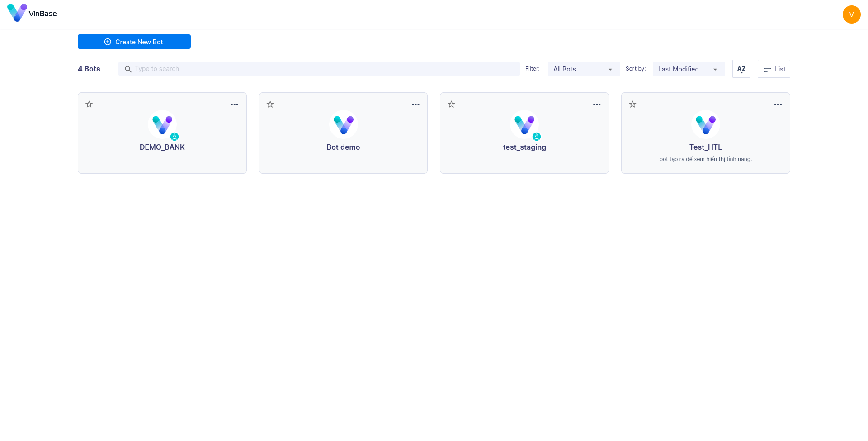Image resolution: width=868 pixels, height=441 pixels.
Task: Click the test_staging teal badge icon
Action: pyautogui.click(x=537, y=137)
